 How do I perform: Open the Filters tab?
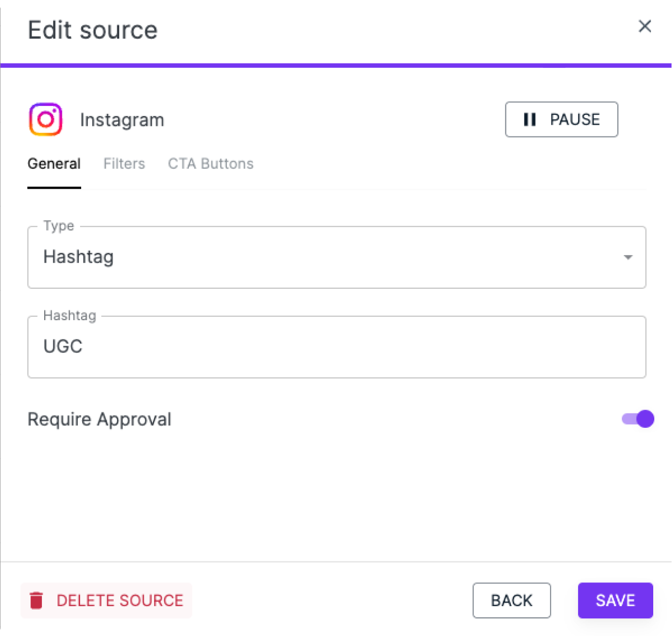click(x=124, y=164)
